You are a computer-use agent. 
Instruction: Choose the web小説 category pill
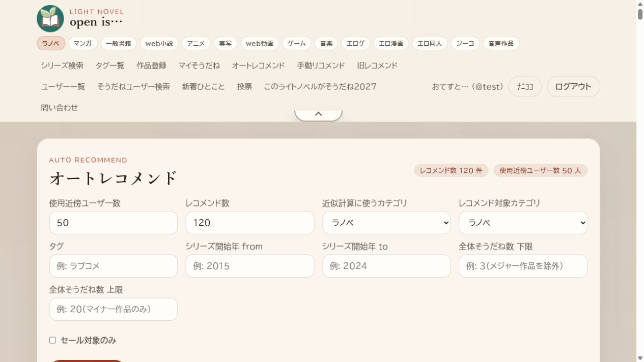[x=159, y=43]
